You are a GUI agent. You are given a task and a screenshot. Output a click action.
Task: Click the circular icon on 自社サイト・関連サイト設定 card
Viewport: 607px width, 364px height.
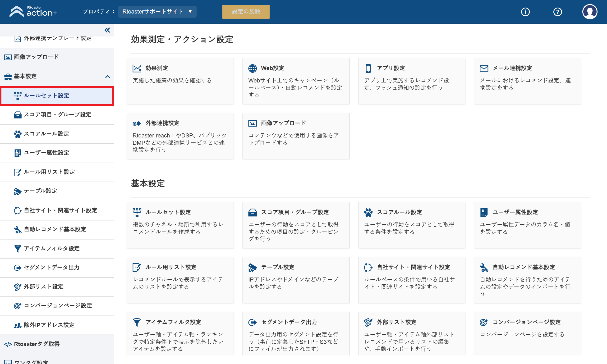368,267
